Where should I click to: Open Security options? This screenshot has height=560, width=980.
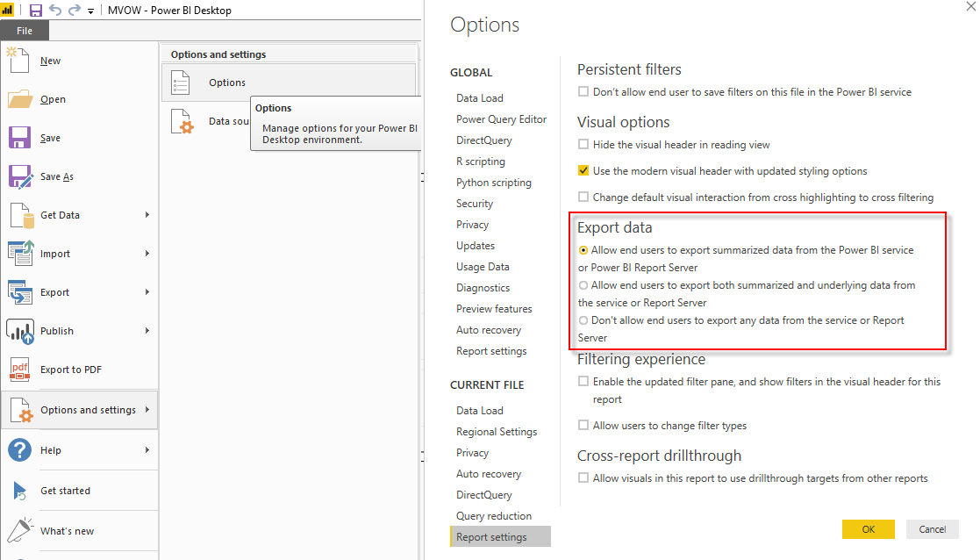click(x=475, y=204)
